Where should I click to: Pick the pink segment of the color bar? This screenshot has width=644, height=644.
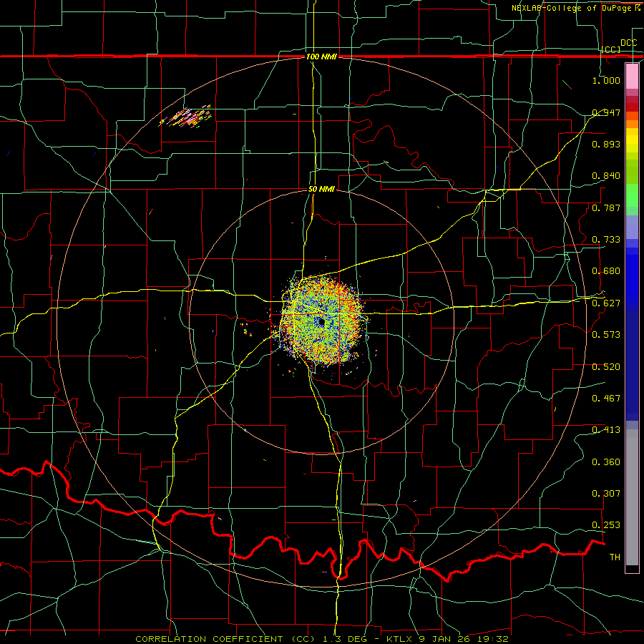[x=632, y=76]
